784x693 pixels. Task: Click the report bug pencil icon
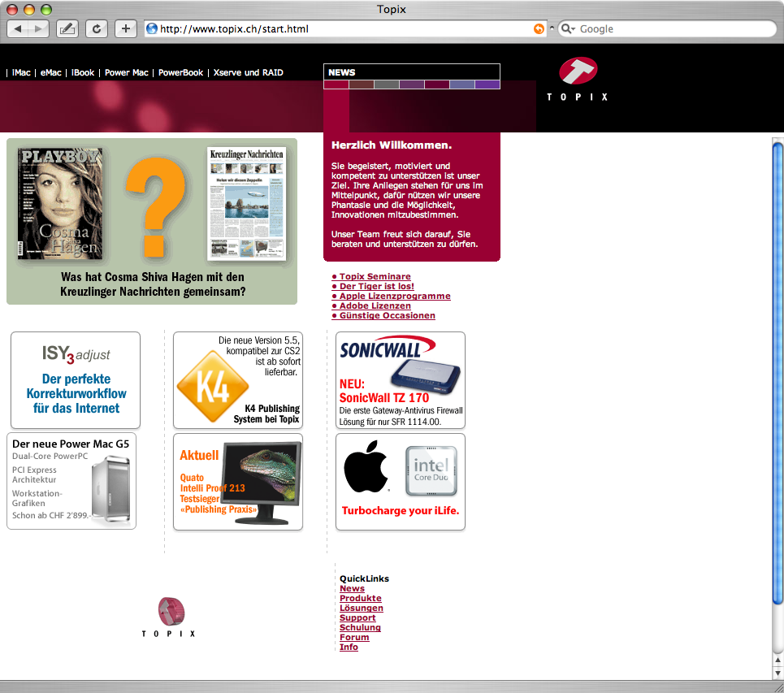(67, 29)
